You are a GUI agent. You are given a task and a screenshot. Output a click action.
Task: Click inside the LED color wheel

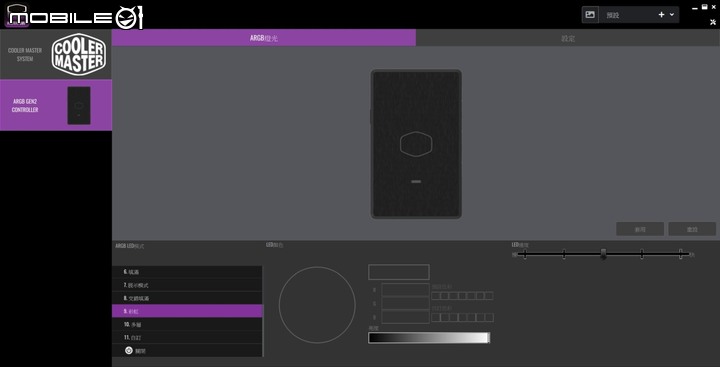coord(317,305)
